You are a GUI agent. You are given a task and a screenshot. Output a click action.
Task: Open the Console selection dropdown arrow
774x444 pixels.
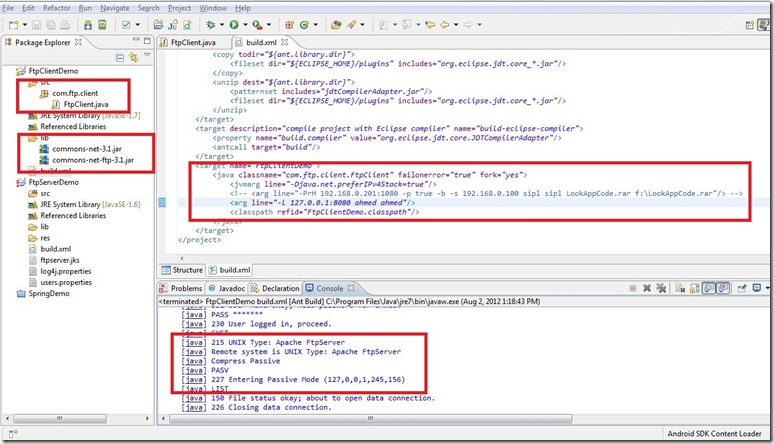pos(767,288)
